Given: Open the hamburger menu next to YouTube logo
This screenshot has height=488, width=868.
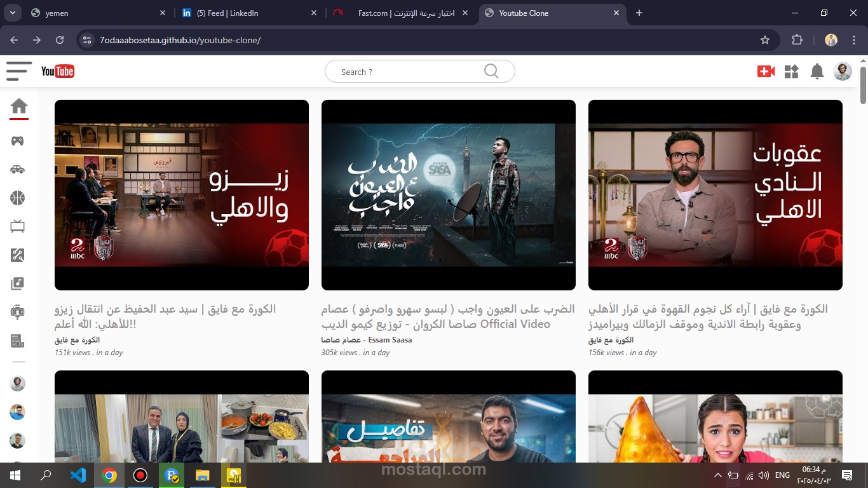Looking at the screenshot, I should pyautogui.click(x=19, y=71).
